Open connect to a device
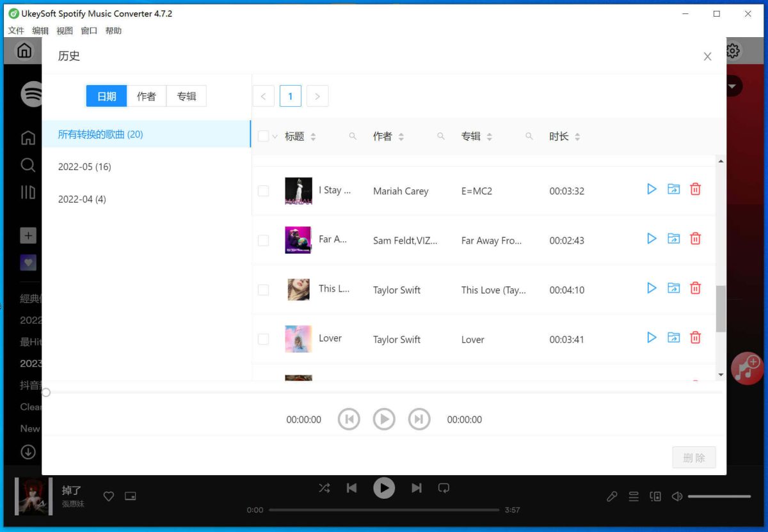This screenshot has height=532, width=768. pyautogui.click(x=655, y=496)
